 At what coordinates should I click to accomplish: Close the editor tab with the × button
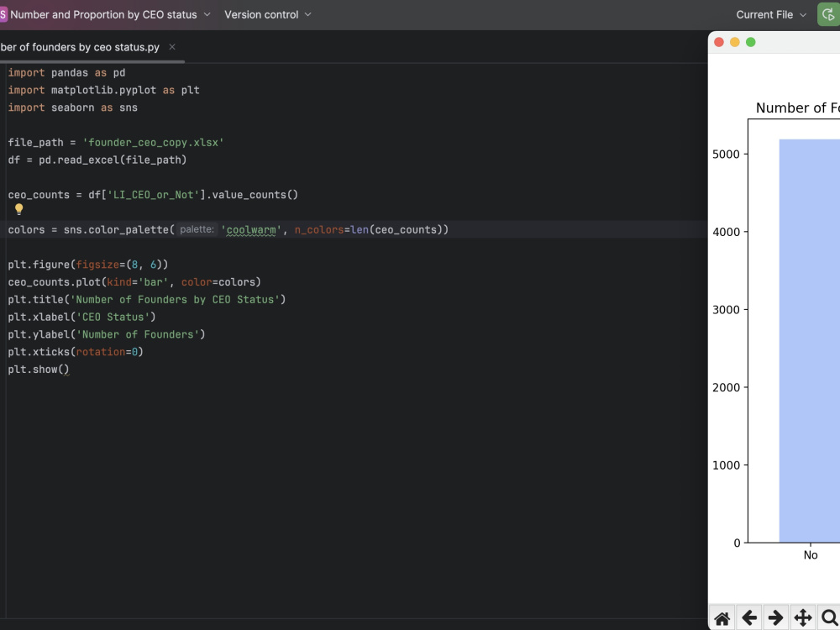[x=171, y=47]
